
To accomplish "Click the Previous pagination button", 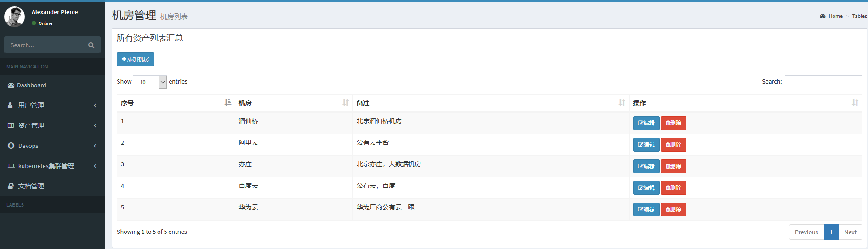I will (806, 232).
